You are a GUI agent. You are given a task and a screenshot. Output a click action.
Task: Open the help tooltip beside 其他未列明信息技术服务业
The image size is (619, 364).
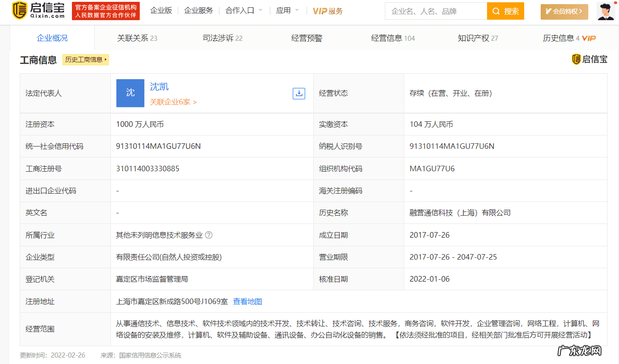tap(209, 235)
